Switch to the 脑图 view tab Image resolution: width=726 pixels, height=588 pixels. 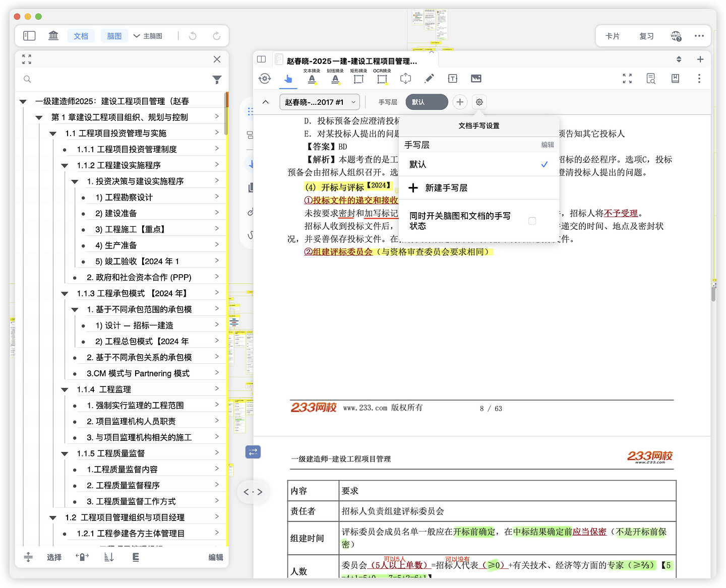click(114, 36)
